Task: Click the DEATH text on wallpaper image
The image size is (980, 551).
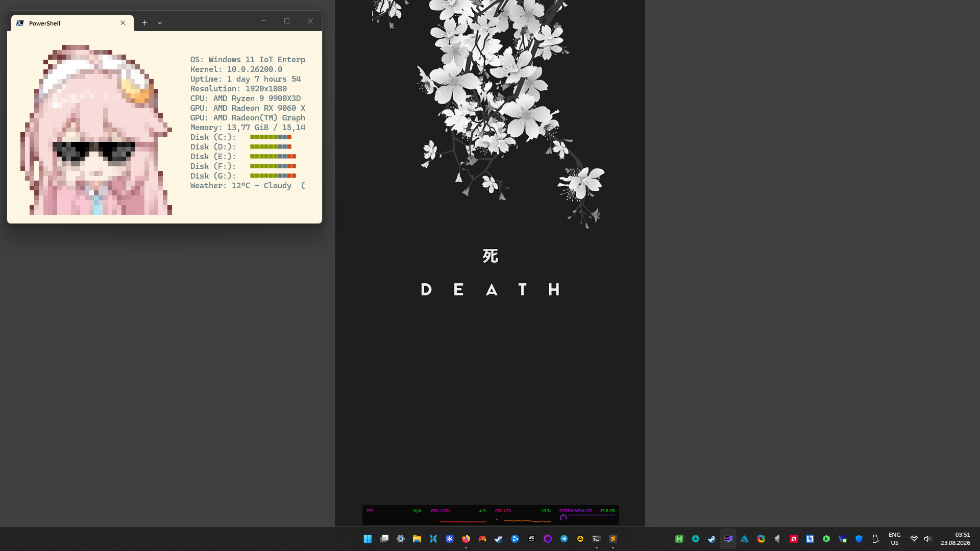Action: click(x=490, y=290)
